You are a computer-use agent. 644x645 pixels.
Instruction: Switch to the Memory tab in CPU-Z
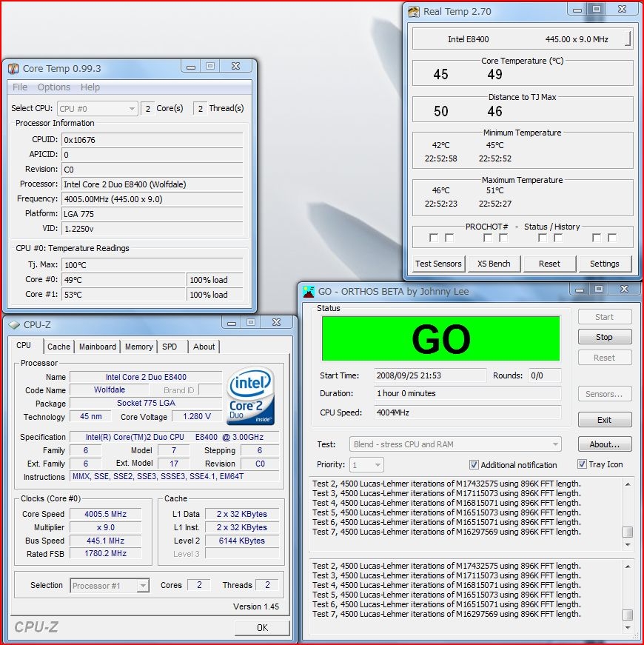pos(139,347)
